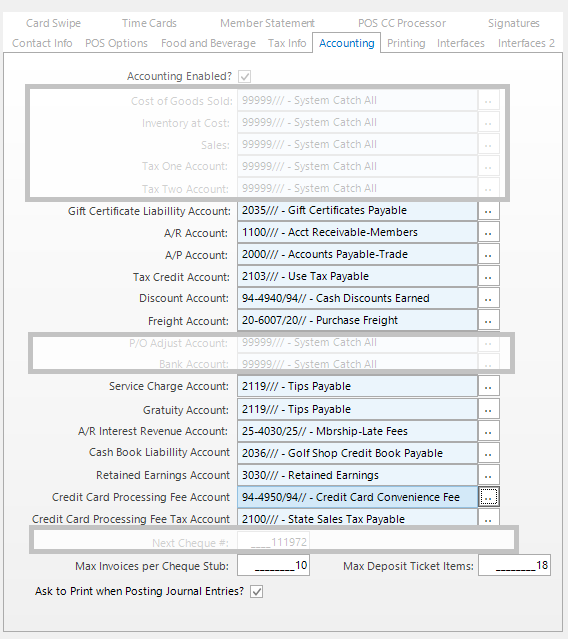Click the Use Tax Payable field
Image resolution: width=568 pixels, height=639 pixels.
[x=357, y=277]
